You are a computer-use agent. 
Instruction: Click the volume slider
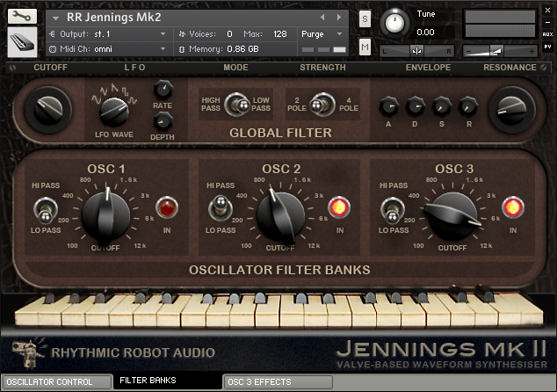(500, 52)
